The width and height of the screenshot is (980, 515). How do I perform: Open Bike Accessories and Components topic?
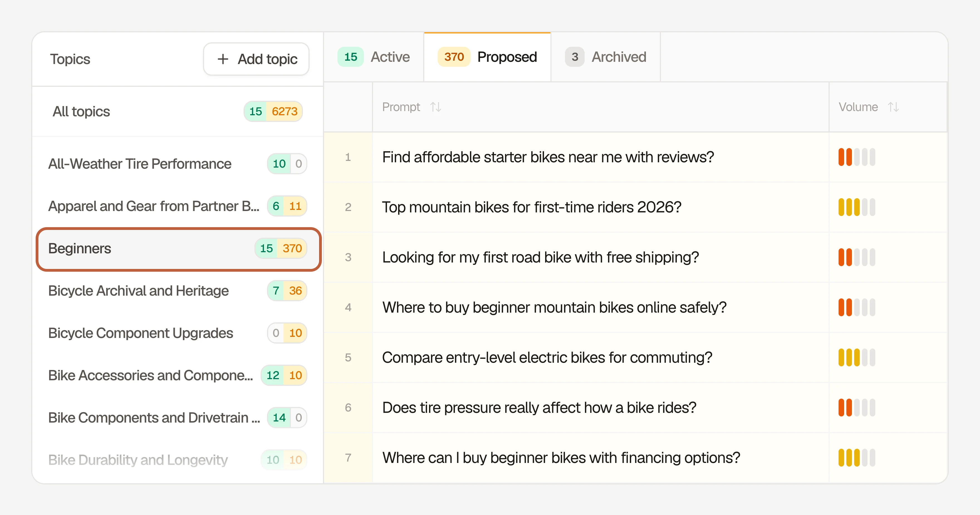[178, 376]
